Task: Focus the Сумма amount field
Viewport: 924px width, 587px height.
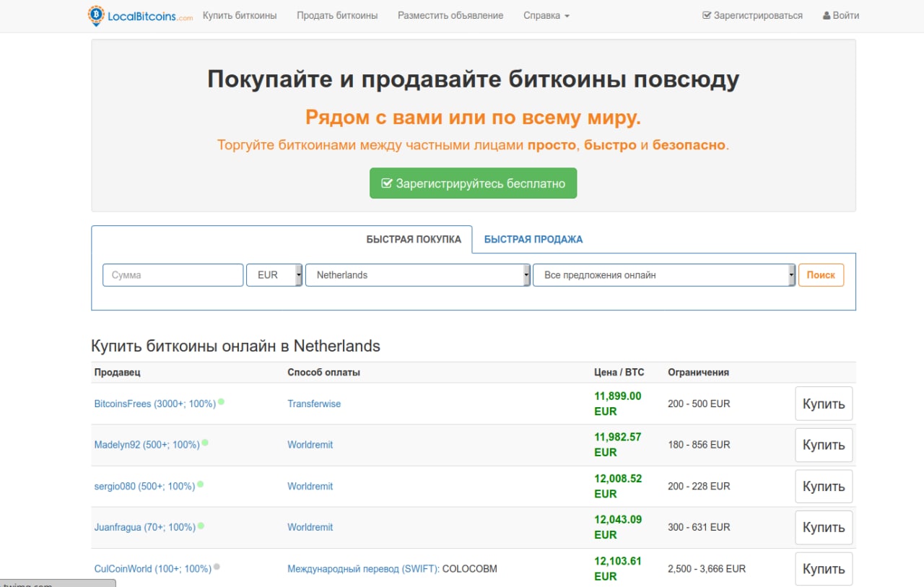Action: coord(173,275)
